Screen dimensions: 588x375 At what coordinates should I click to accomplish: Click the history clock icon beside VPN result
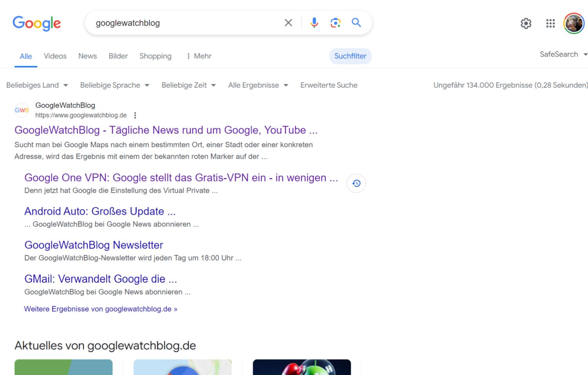click(x=356, y=183)
